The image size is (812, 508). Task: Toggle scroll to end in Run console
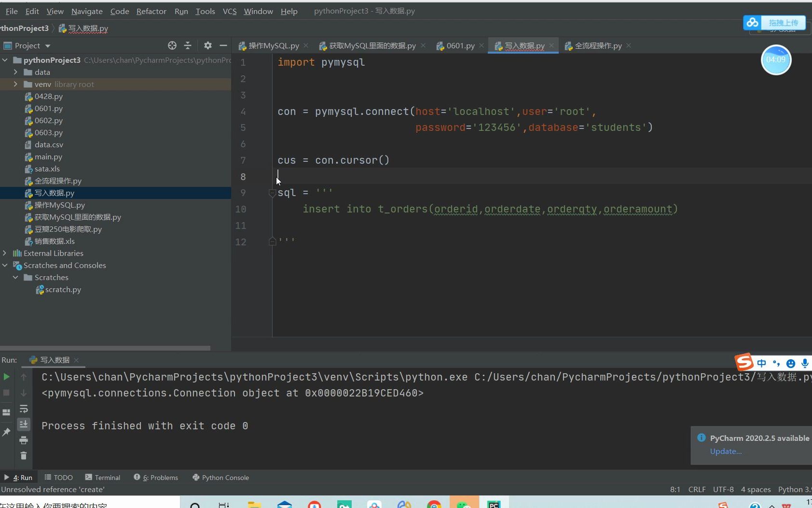pos(24,424)
